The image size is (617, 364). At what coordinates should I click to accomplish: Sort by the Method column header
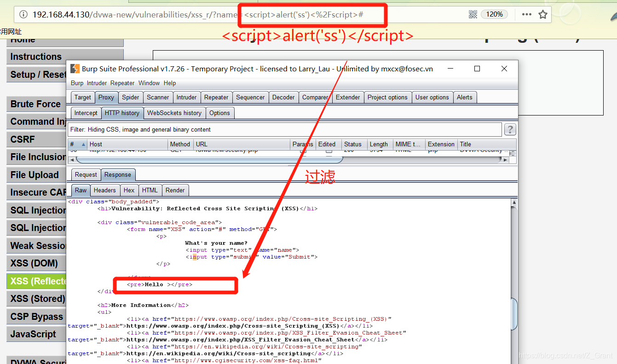[x=180, y=144]
